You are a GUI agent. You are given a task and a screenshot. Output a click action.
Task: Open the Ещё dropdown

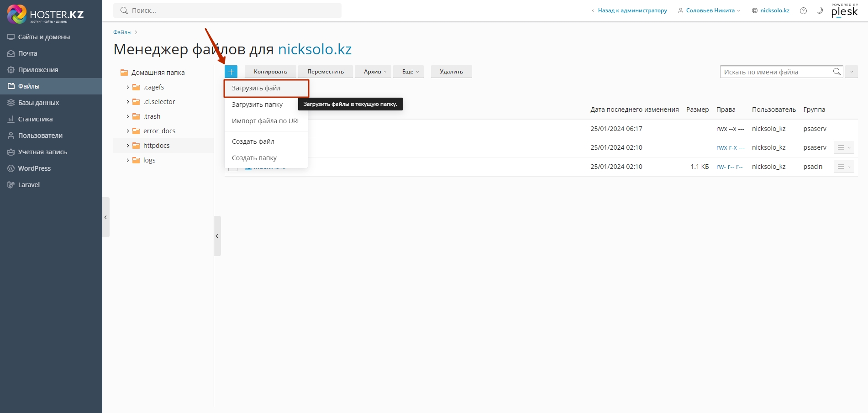coord(409,72)
